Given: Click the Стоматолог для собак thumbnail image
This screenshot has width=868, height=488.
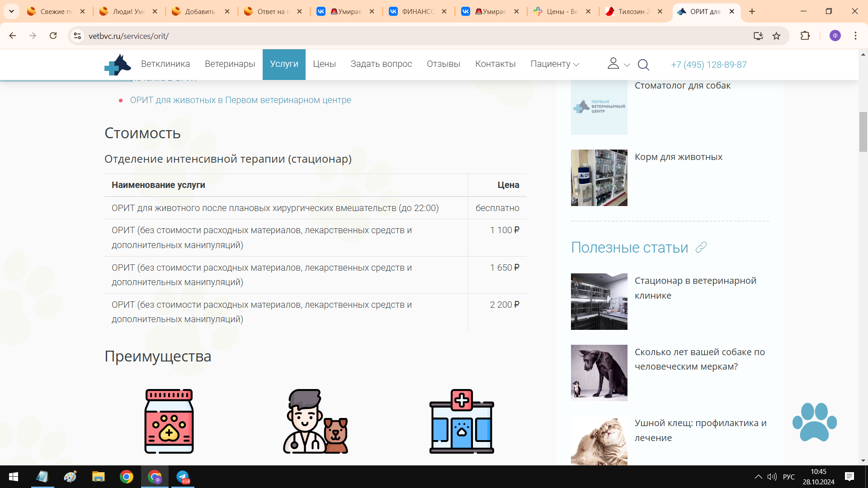Looking at the screenshot, I should point(599,107).
